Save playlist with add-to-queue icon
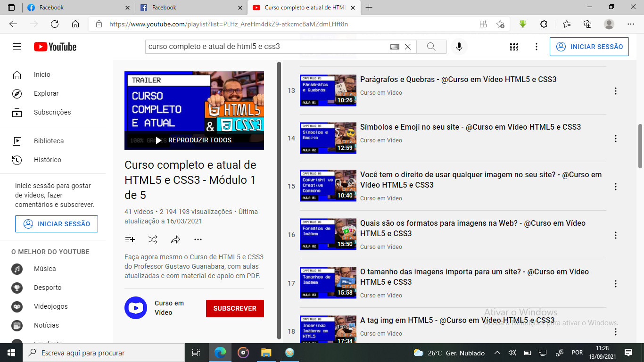This screenshot has width=644, height=362. pos(130,239)
